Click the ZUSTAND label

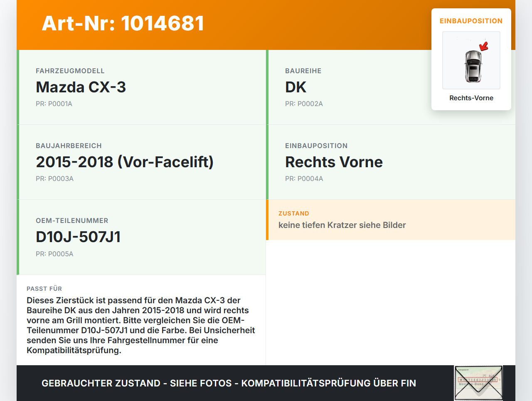point(294,213)
